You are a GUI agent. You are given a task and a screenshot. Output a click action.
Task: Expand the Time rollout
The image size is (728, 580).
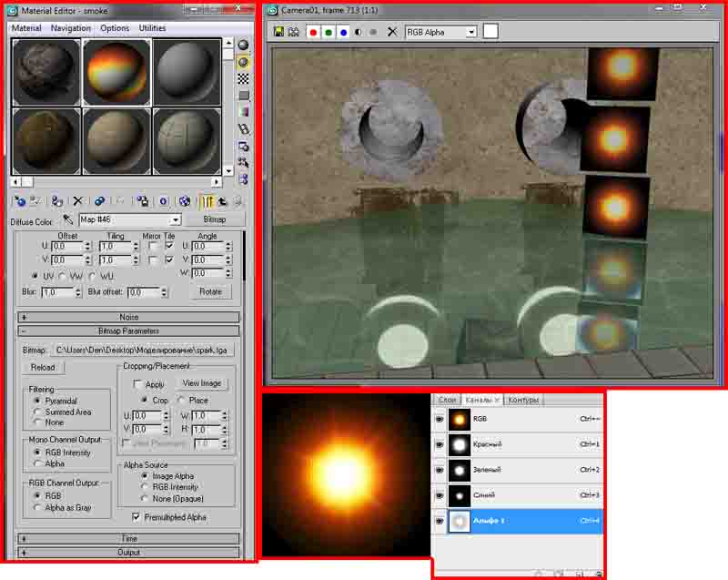point(128,539)
